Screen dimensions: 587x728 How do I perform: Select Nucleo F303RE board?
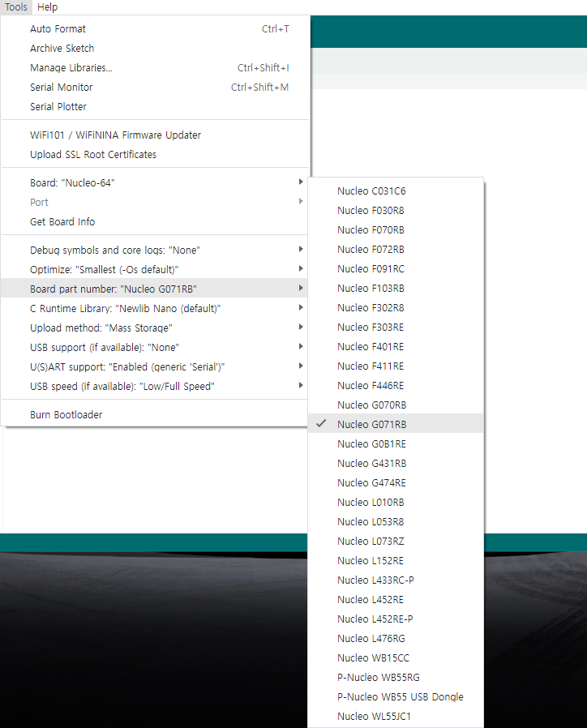click(396, 328)
